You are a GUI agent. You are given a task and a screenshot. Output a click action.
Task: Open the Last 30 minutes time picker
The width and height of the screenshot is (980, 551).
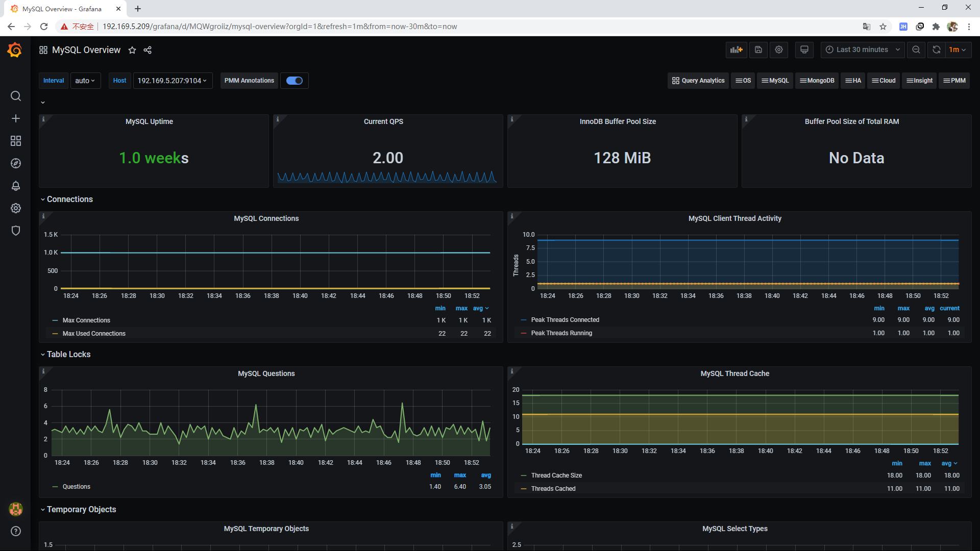click(863, 49)
